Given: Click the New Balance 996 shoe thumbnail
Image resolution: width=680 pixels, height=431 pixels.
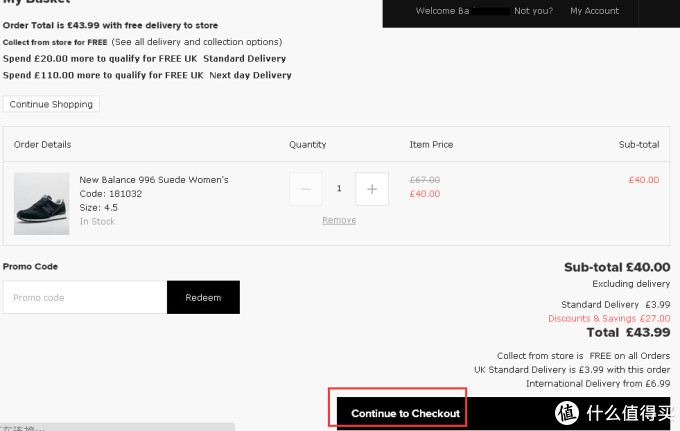Looking at the screenshot, I should [42, 204].
